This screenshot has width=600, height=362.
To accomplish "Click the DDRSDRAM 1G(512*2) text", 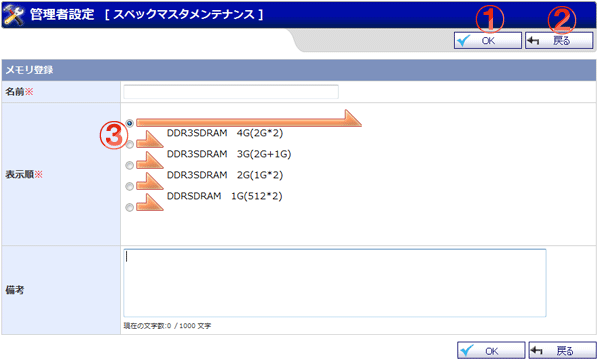I will [225, 196].
